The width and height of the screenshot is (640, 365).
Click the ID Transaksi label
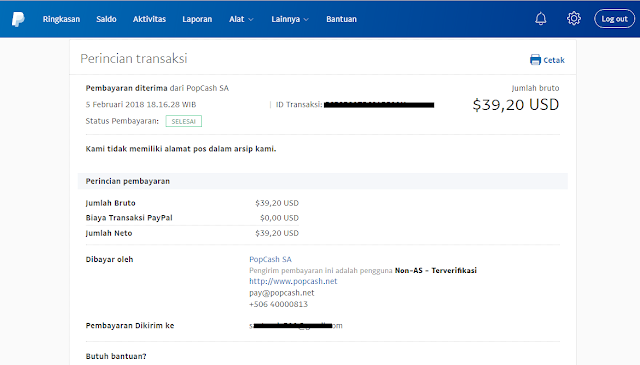(x=299, y=105)
